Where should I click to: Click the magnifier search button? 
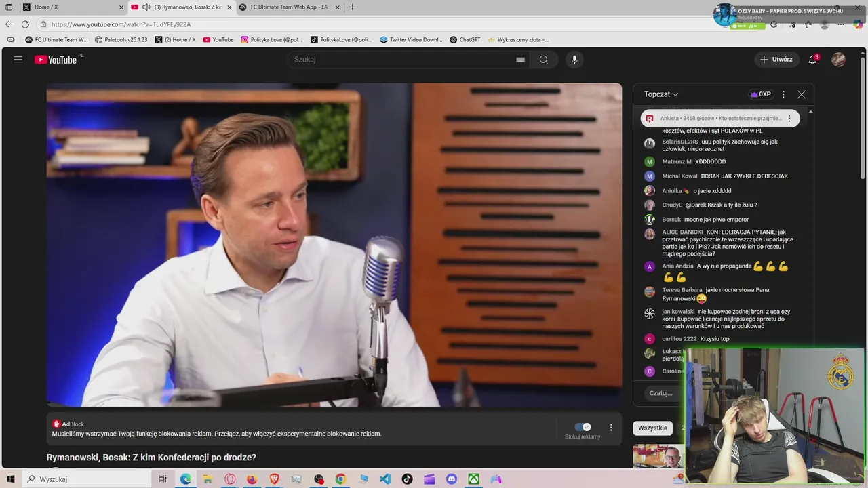click(x=544, y=60)
